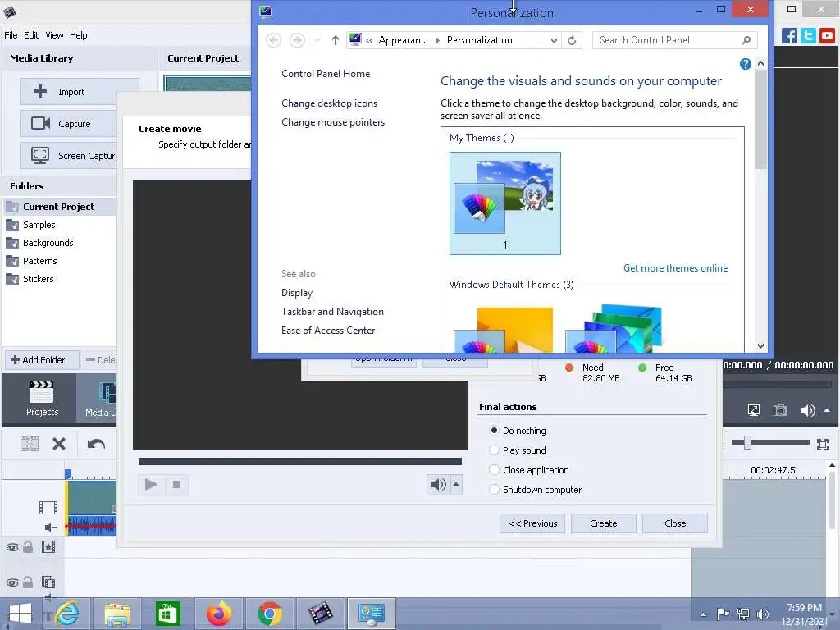The image size is (840, 630).
Task: Click Change mouse pointers link
Action: pos(333,122)
